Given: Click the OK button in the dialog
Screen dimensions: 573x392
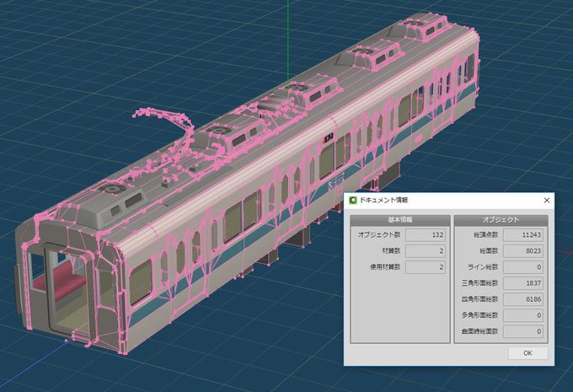Looking at the screenshot, I should pyautogui.click(x=527, y=353).
